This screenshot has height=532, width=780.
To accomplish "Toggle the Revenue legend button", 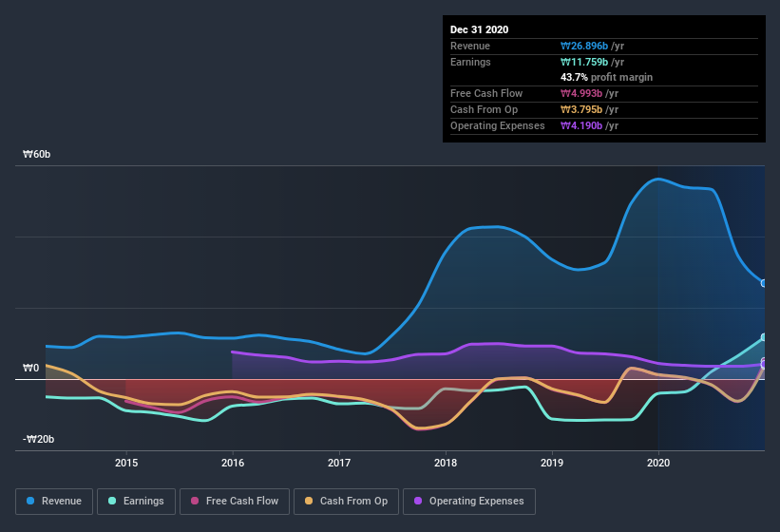I will pyautogui.click(x=54, y=501).
